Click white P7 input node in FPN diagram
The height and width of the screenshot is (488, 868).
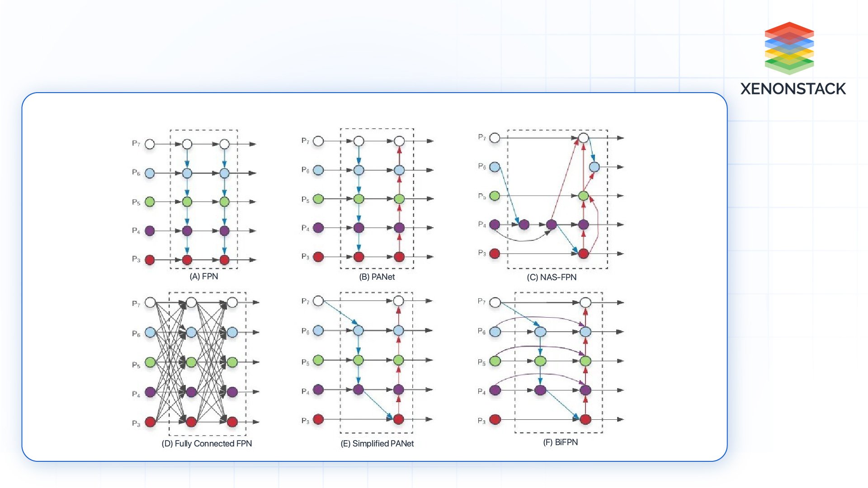(150, 144)
